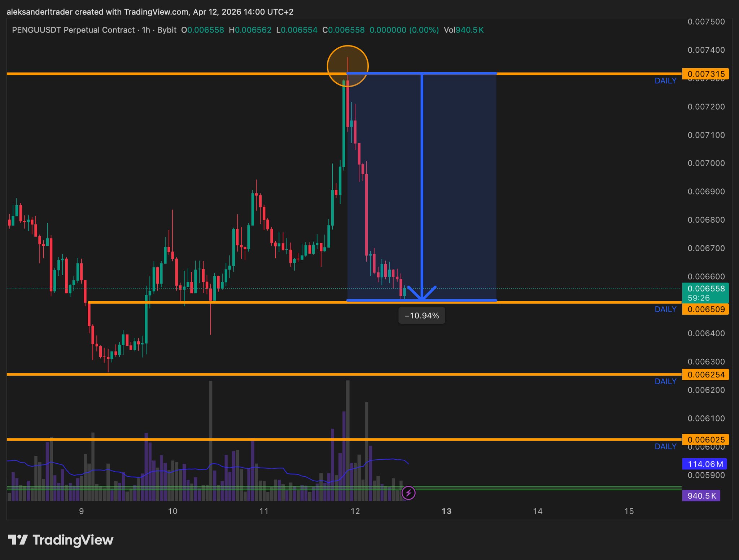Click the blue 114.06M volume MA label
739x560 pixels.
pyautogui.click(x=705, y=464)
